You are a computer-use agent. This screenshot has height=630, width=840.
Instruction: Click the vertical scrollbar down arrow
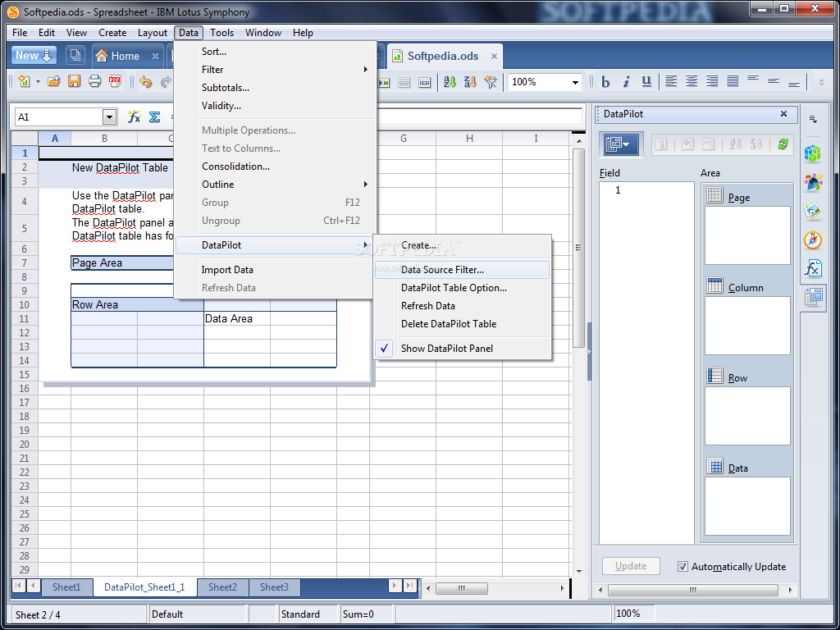tap(578, 572)
